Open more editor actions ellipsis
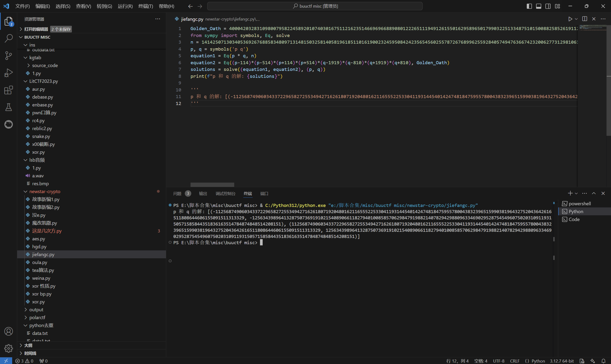Image resolution: width=611 pixels, height=364 pixels. point(603,19)
